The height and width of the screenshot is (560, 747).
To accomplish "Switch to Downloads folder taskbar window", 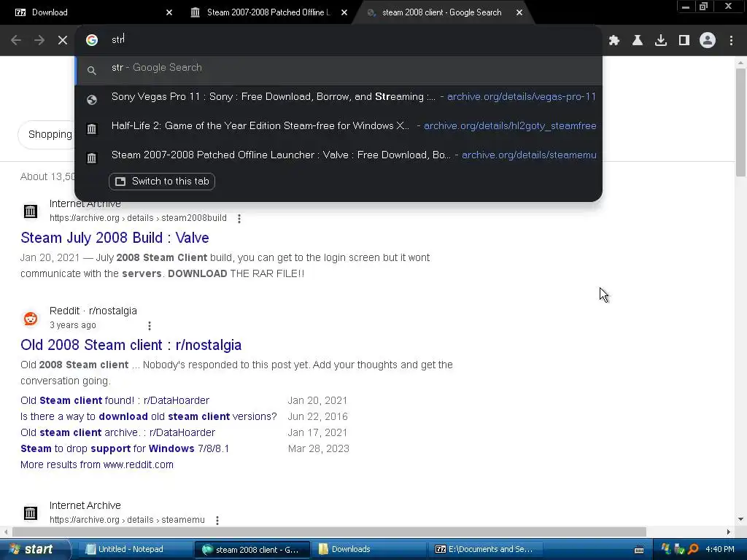I will click(368, 550).
